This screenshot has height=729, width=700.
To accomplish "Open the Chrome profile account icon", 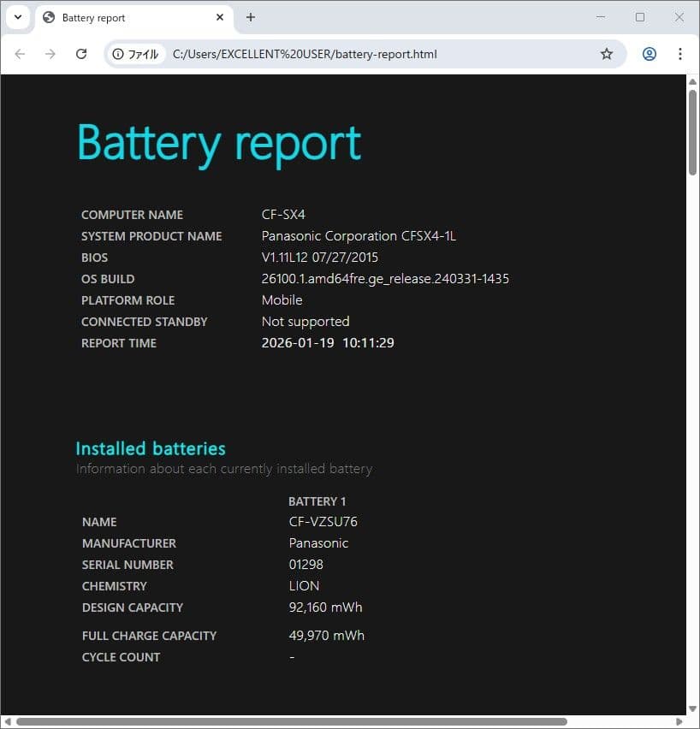I will click(649, 53).
